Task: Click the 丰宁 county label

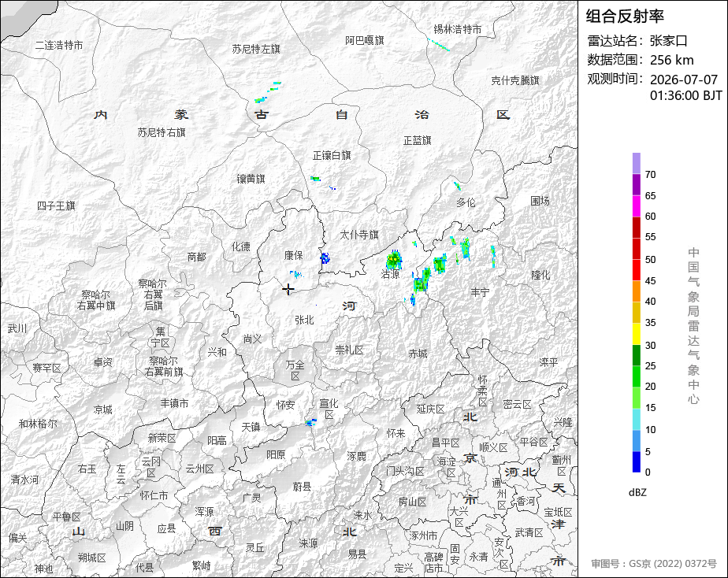Action: coord(480,292)
